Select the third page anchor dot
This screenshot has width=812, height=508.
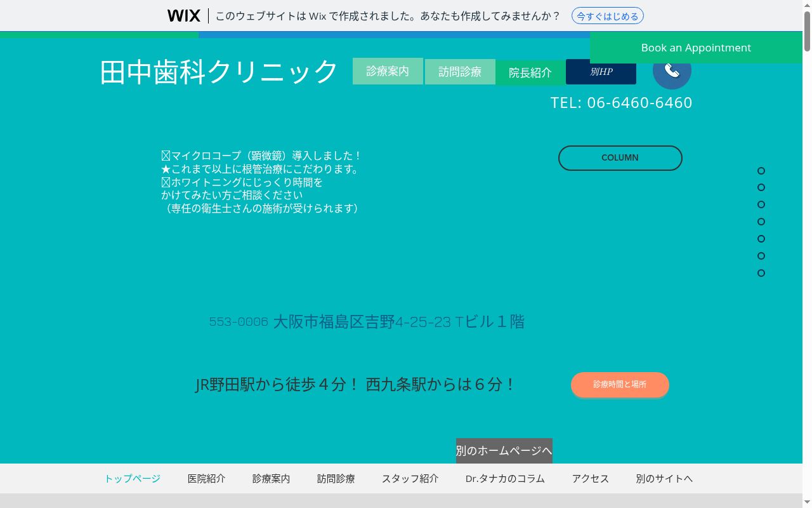(761, 204)
